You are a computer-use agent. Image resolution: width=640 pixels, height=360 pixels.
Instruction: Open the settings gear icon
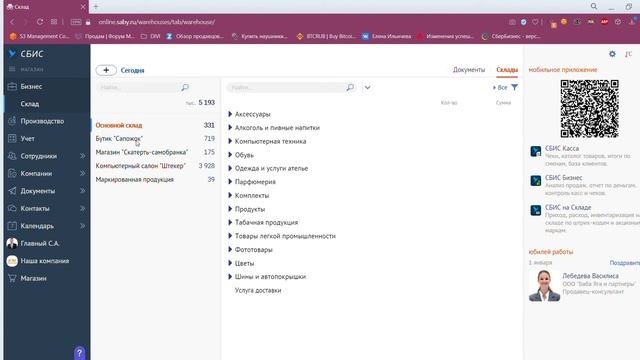pyautogui.click(x=612, y=54)
